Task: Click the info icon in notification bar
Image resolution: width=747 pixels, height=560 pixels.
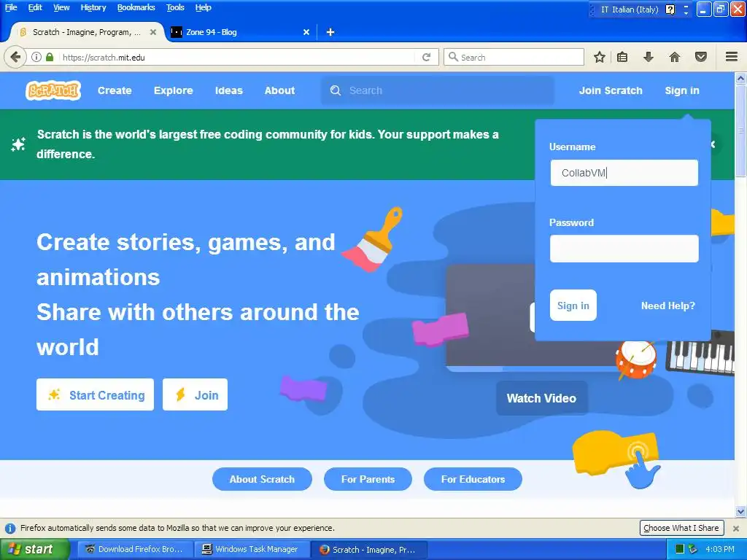Action: pos(9,528)
